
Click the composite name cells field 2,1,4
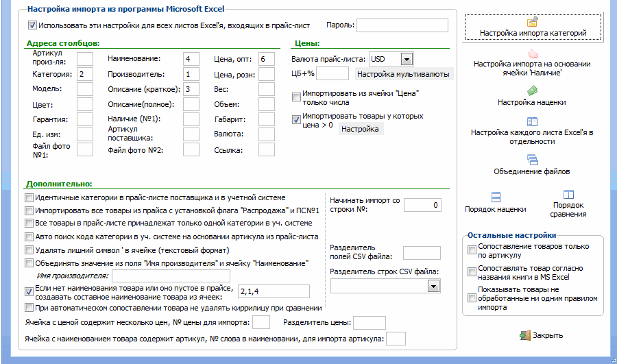[x=274, y=291]
